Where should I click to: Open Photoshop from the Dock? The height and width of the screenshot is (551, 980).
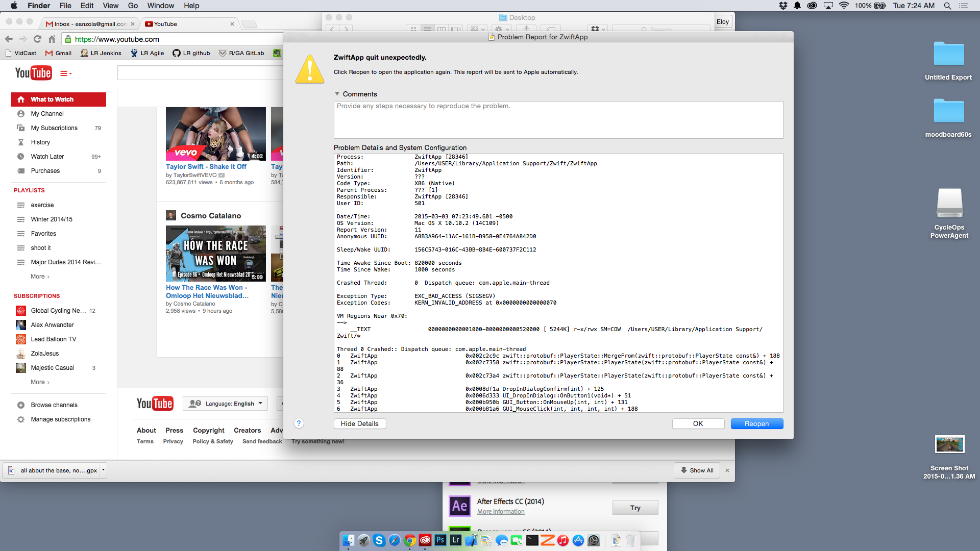pos(440,540)
